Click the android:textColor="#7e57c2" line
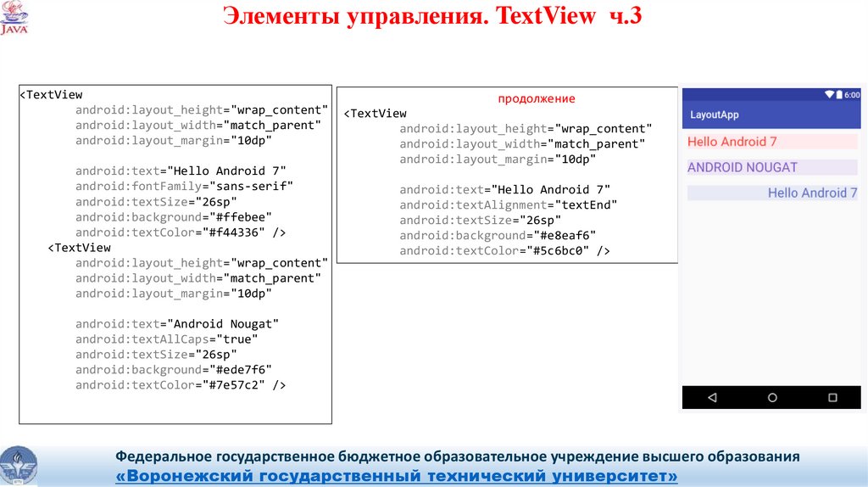Viewport: 868px width, 487px height. (x=181, y=385)
